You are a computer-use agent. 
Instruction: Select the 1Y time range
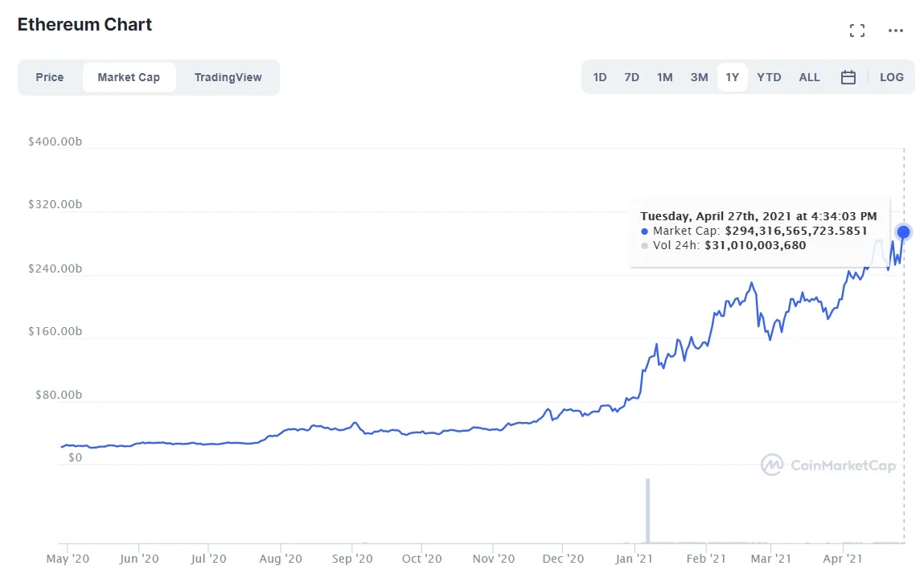coord(732,77)
